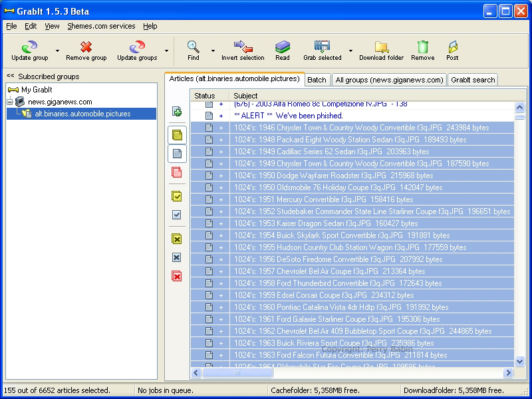This screenshot has height=399, width=532.
Task: Click the single blue X page icon
Action: (x=177, y=257)
